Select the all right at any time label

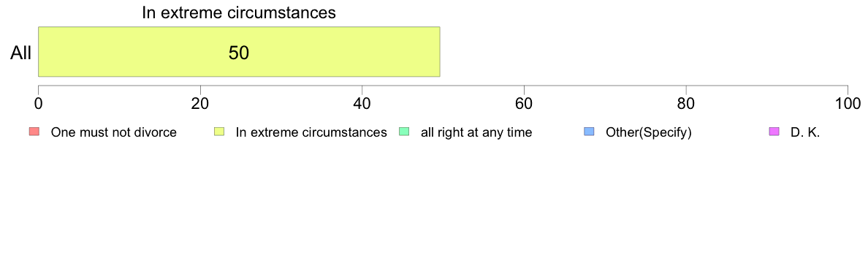pyautogui.click(x=476, y=132)
